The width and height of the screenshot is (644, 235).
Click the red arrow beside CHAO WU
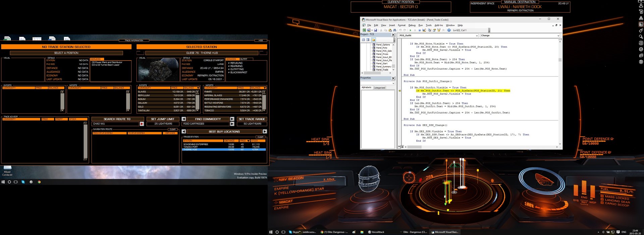(x=142, y=124)
